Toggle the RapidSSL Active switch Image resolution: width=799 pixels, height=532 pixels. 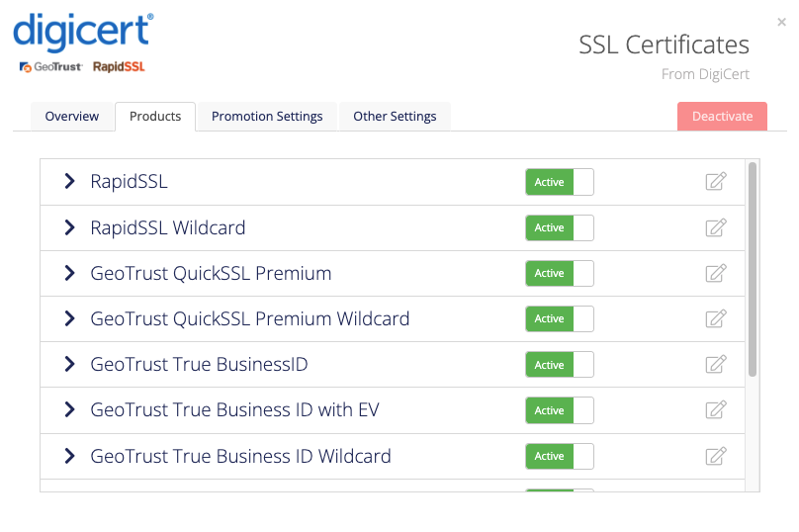[560, 182]
